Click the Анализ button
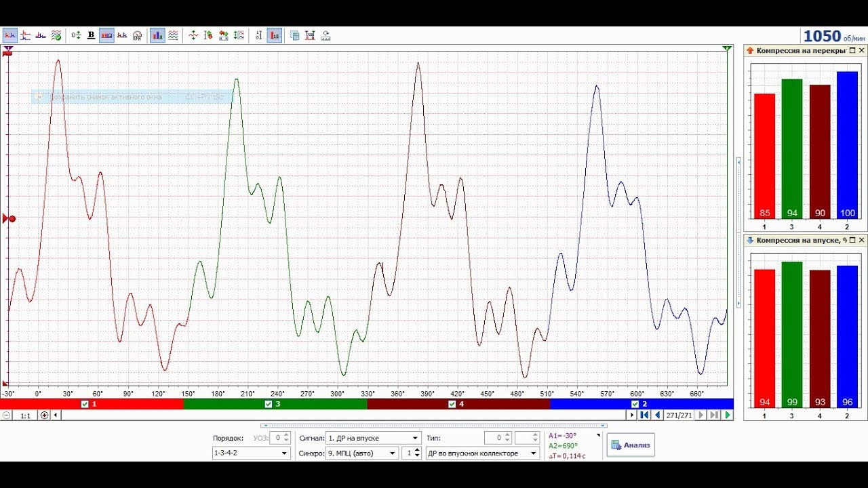This screenshot has width=868, height=488. click(631, 445)
